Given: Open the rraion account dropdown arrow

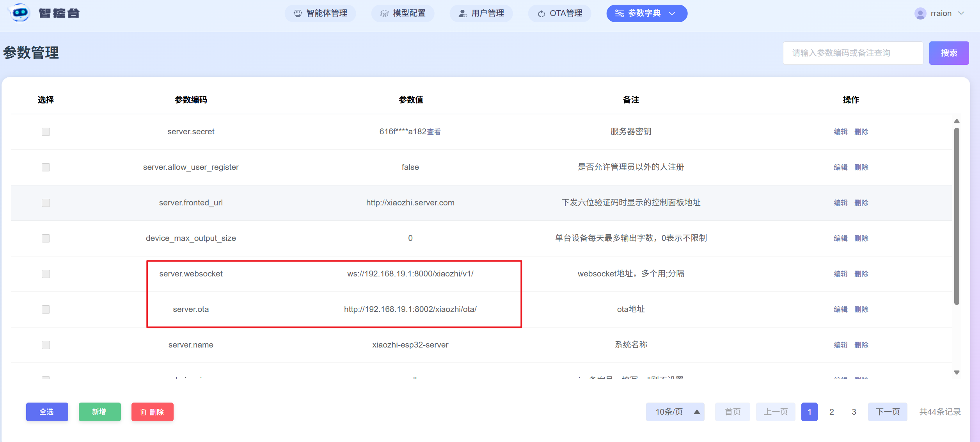Looking at the screenshot, I should click(961, 13).
